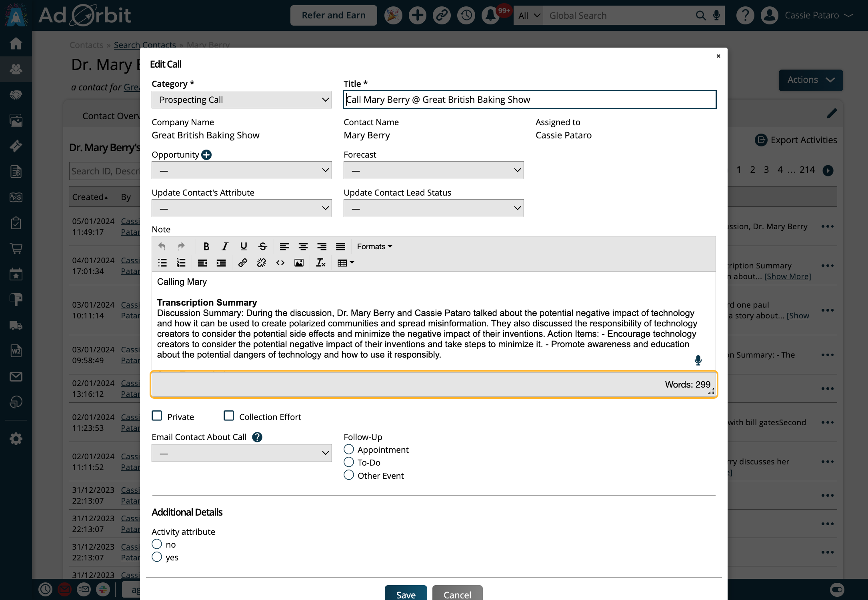Viewport: 868px width, 600px height.
Task: Open source code view in editor
Action: click(280, 263)
